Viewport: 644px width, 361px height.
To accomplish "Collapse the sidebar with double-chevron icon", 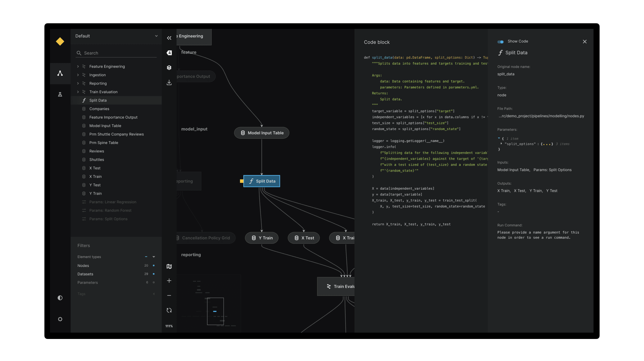I will (x=169, y=38).
